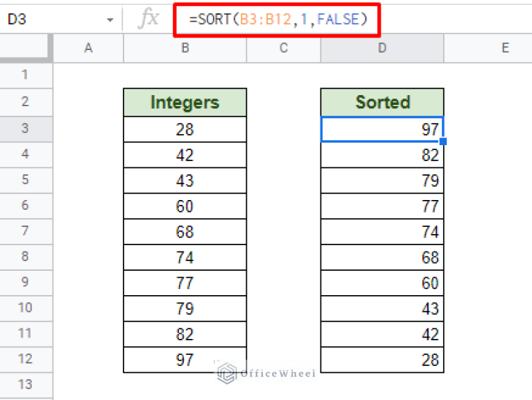Select row 10 header
The width and height of the screenshot is (532, 400).
click(x=26, y=308)
